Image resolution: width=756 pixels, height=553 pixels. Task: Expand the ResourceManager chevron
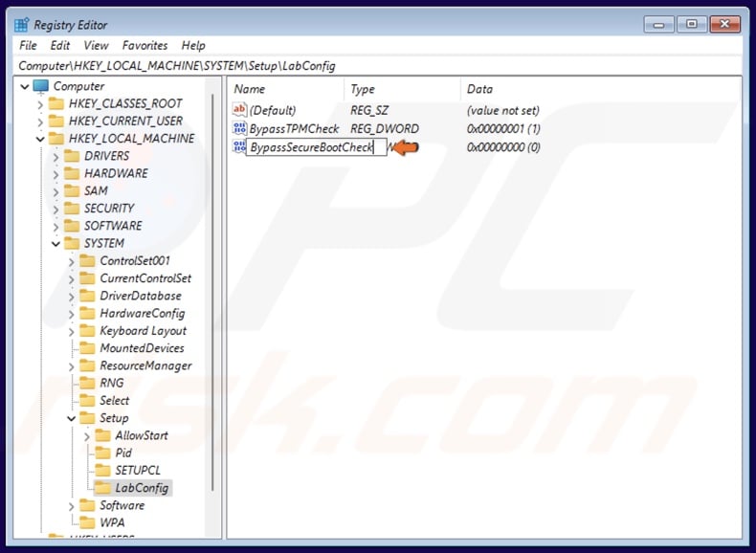click(x=72, y=365)
